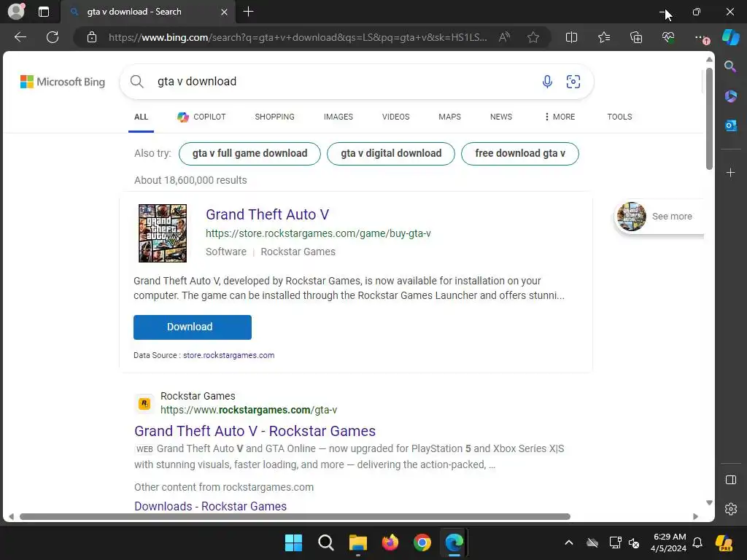The image size is (747, 560).
Task: Open sidebar Search tool
Action: tap(730, 66)
